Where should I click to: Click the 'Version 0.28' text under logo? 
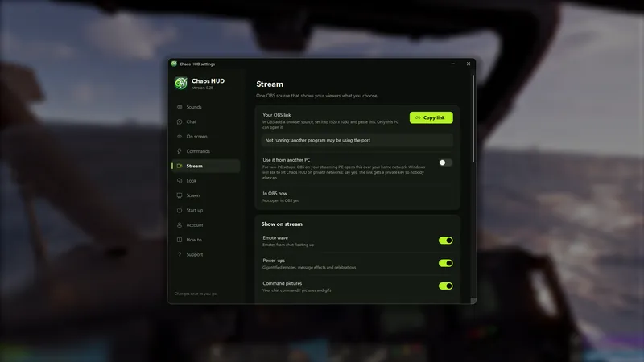[203, 88]
